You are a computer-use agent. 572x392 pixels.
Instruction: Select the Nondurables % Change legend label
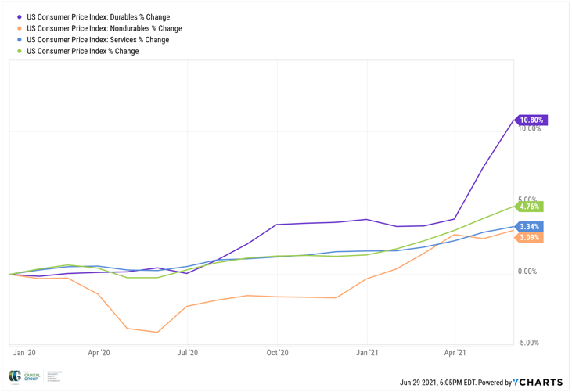(104, 28)
